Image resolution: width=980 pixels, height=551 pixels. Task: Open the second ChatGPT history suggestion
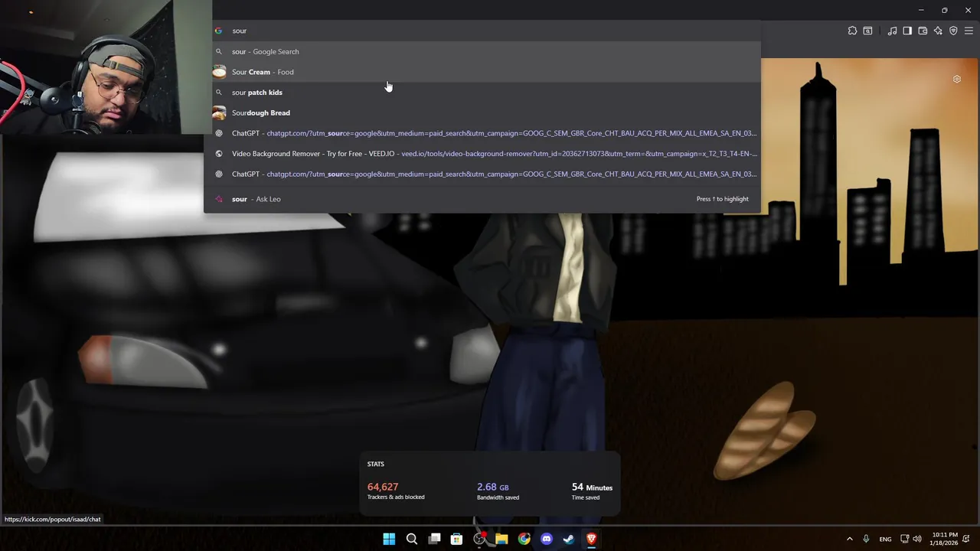[x=483, y=174]
